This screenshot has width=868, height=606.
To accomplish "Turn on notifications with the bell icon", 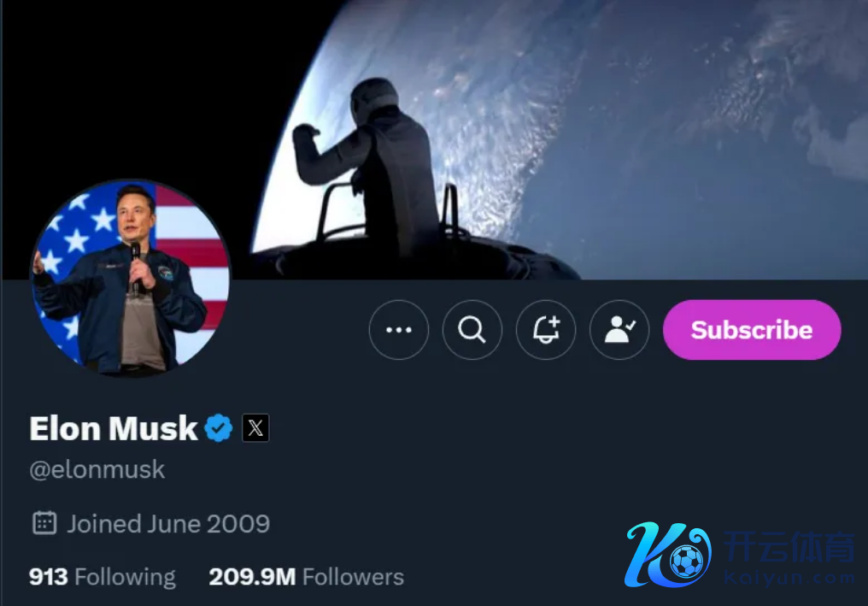I will (546, 330).
